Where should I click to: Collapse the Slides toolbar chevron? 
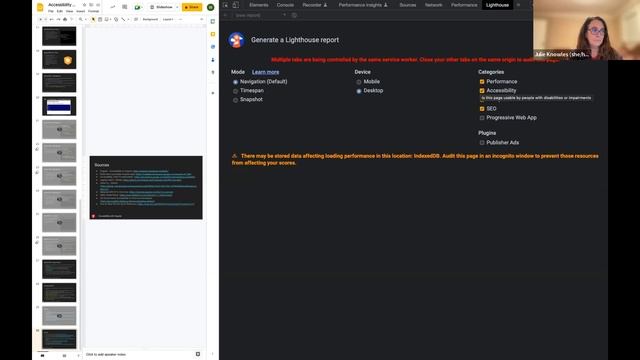point(201,19)
